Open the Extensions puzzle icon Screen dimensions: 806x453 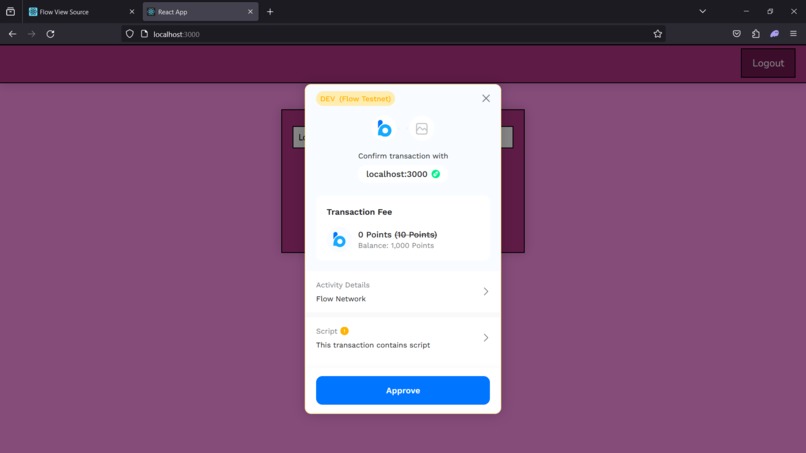[756, 34]
